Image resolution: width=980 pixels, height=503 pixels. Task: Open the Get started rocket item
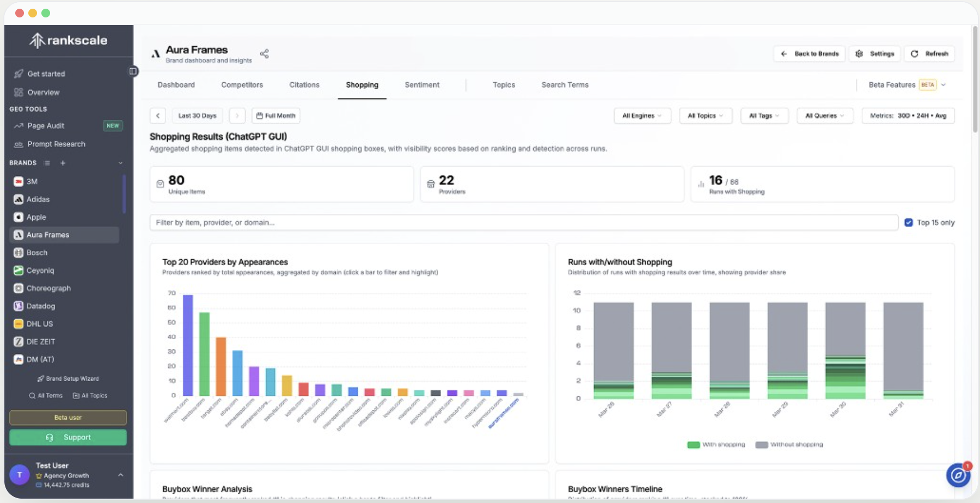click(40, 74)
